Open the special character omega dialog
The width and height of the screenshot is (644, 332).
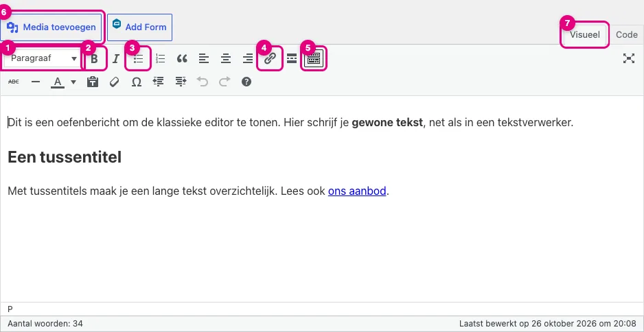pos(137,82)
